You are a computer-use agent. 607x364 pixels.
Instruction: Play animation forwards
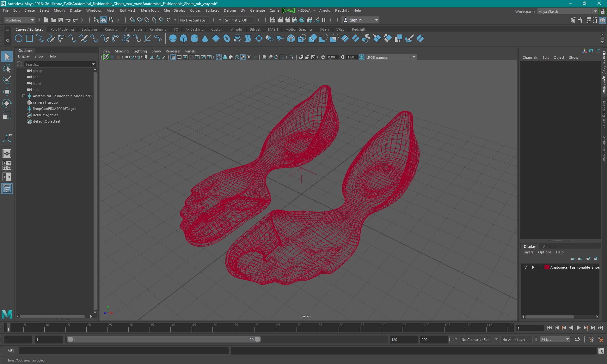pyautogui.click(x=578, y=328)
